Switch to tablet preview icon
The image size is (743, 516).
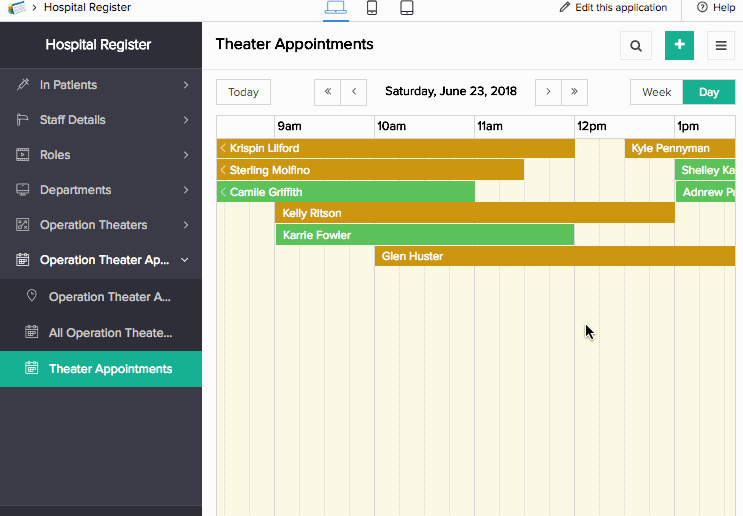tap(407, 8)
